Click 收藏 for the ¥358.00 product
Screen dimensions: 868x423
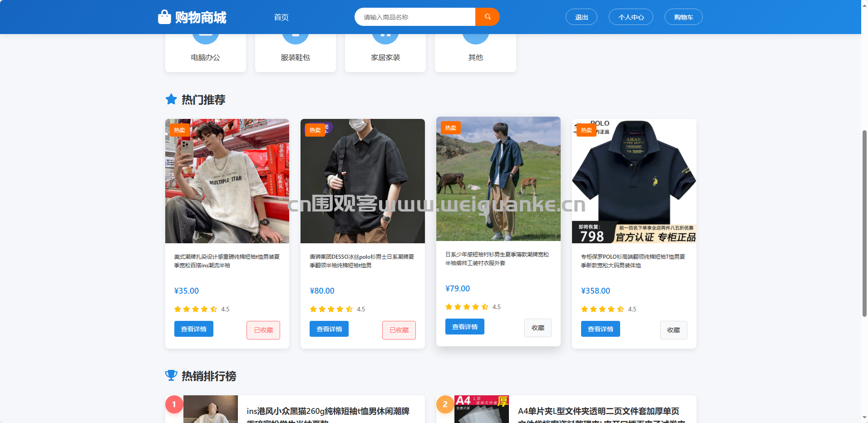click(x=674, y=330)
